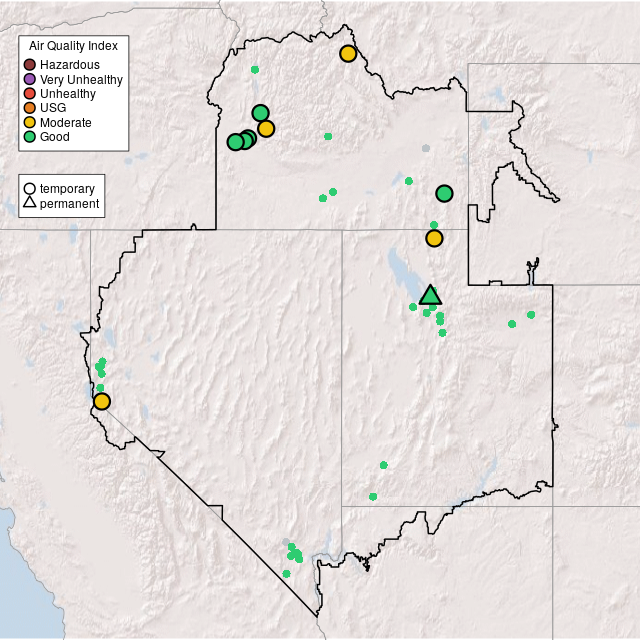Select the southernmost small green dot
This screenshot has height=640, width=640.
287,574
